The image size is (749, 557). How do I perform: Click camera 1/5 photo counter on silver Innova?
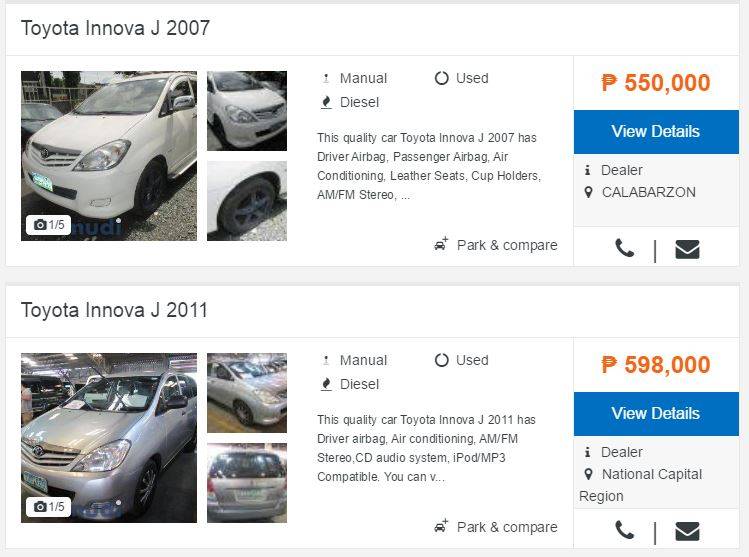49,506
